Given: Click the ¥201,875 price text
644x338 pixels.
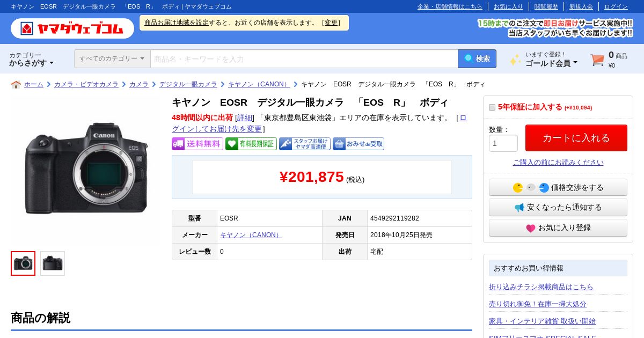Looking at the screenshot, I should point(311,177).
